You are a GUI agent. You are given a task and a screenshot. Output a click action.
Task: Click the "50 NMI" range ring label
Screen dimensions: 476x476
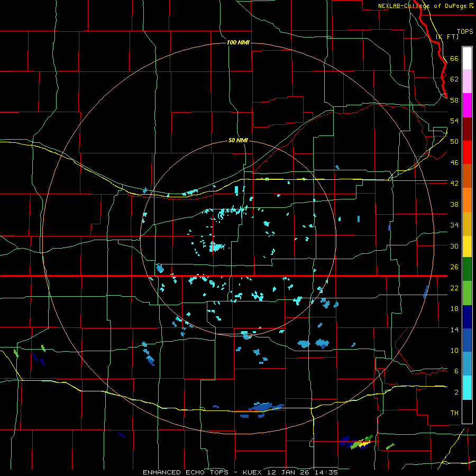[x=238, y=140]
